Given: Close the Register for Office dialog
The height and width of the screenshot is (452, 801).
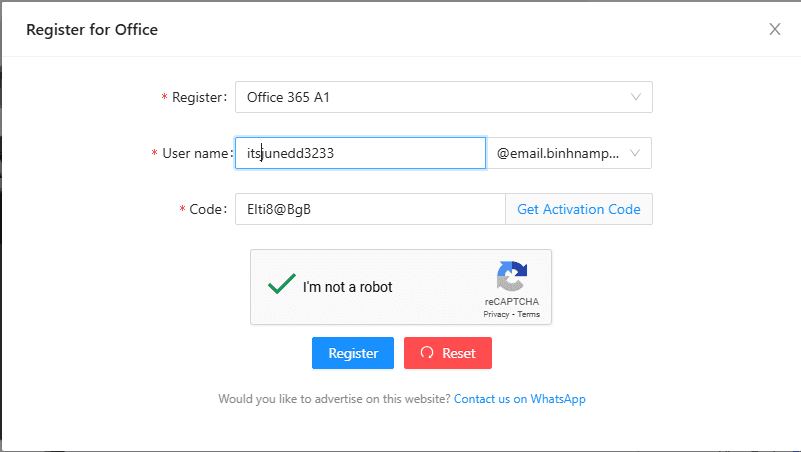Looking at the screenshot, I should 774,29.
